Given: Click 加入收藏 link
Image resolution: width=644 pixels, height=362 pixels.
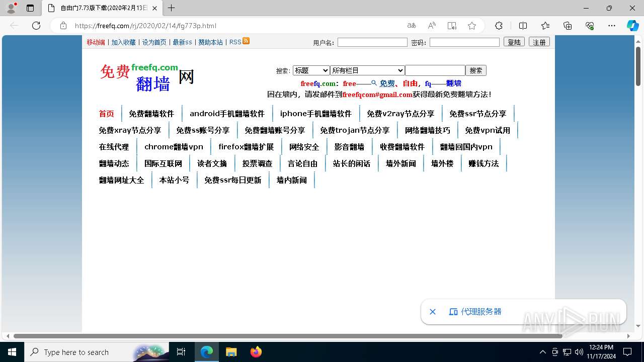Looking at the screenshot, I should (124, 42).
